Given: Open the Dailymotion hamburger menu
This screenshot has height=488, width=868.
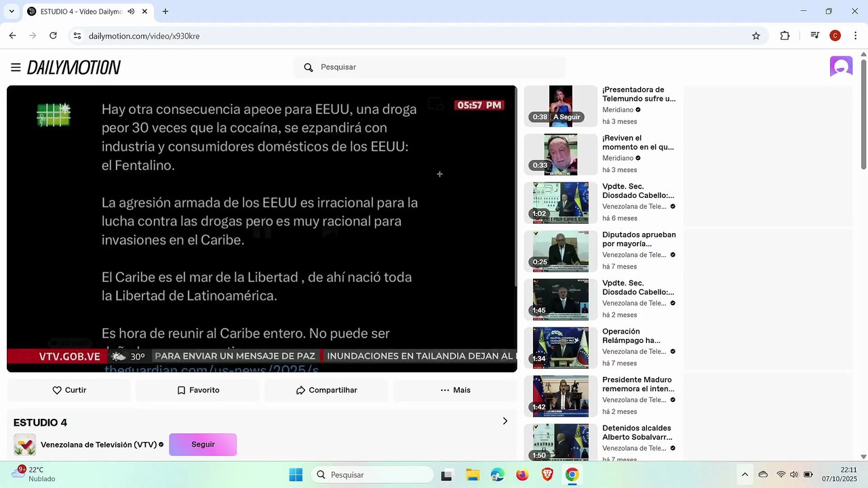Looking at the screenshot, I should (x=16, y=67).
